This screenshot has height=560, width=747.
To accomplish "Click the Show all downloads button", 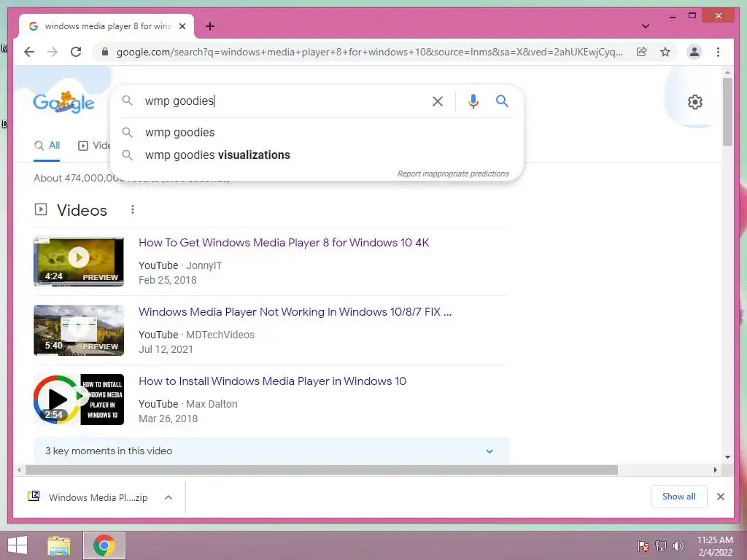I will (x=679, y=497).
